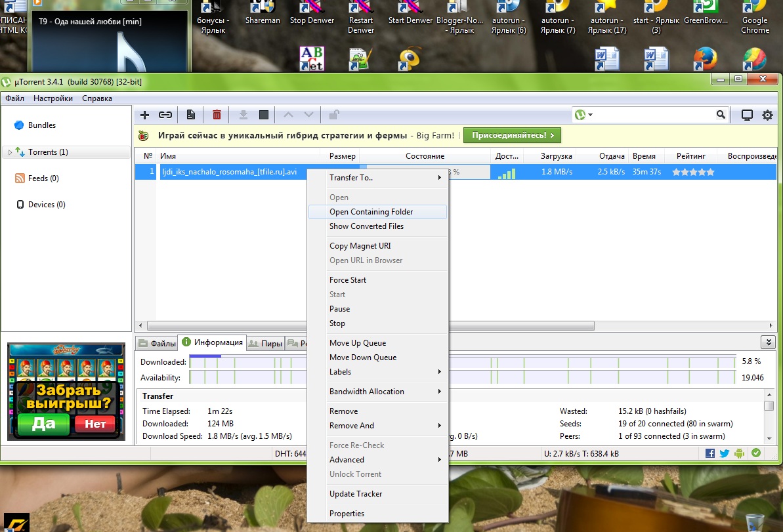Screen dimensions: 783x532
Task: Click the Twitter icon in status bar
Action: [x=725, y=453]
